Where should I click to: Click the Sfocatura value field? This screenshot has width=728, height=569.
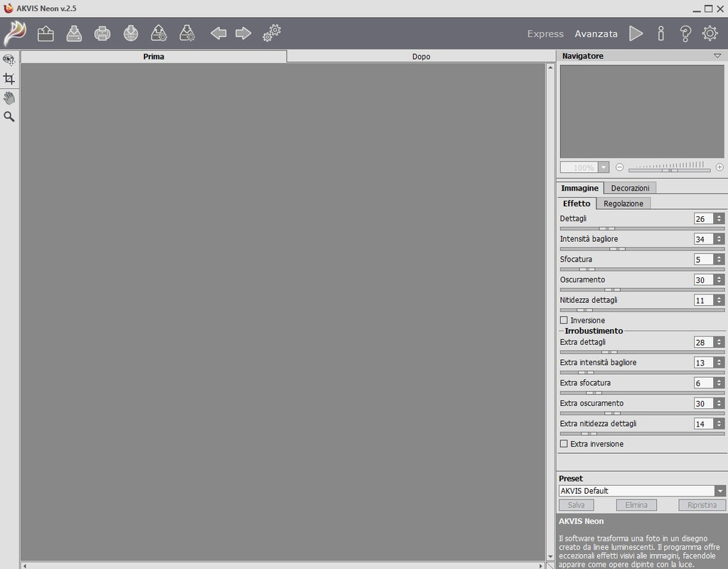(703, 260)
